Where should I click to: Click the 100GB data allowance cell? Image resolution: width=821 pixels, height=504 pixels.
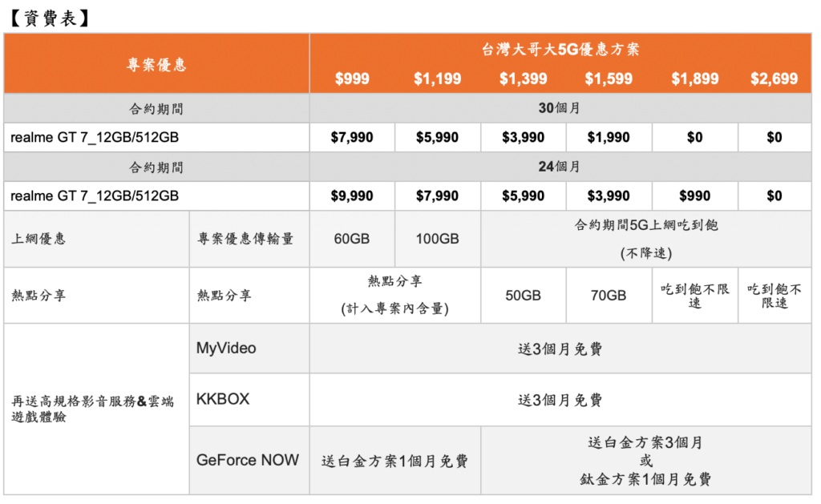pyautogui.click(x=438, y=239)
